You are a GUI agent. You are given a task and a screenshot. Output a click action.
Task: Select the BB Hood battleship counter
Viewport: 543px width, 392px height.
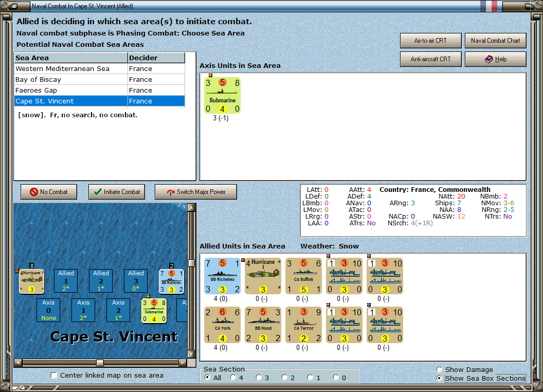point(262,325)
